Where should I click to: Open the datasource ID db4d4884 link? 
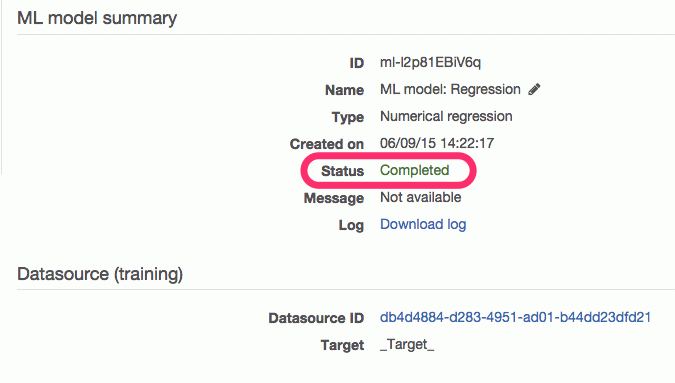(x=515, y=318)
